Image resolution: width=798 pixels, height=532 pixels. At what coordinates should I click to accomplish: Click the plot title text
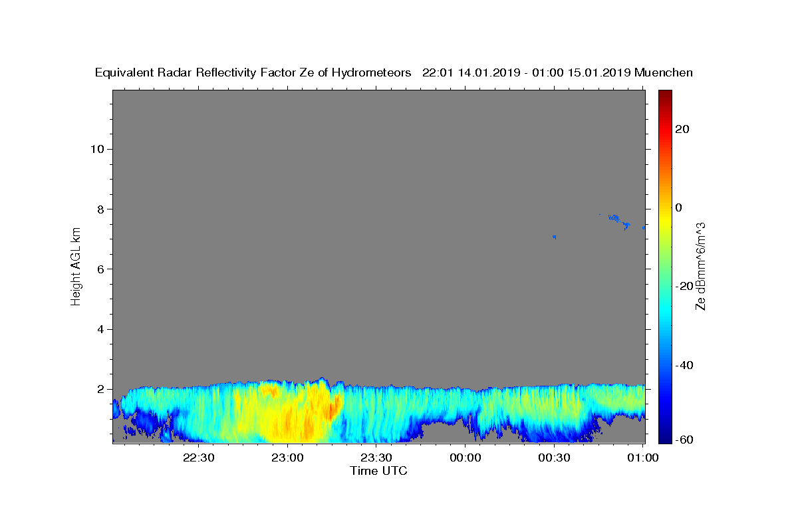tap(394, 72)
